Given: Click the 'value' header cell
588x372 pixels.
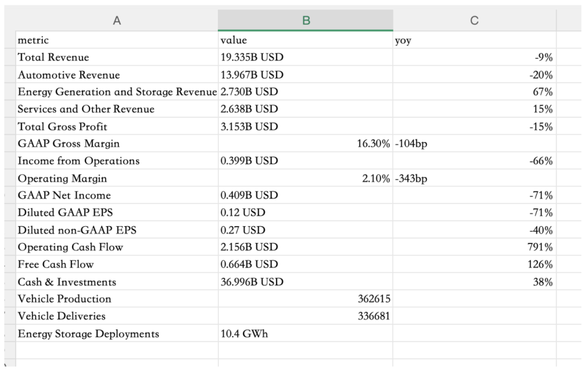Looking at the screenshot, I should click(x=305, y=40).
